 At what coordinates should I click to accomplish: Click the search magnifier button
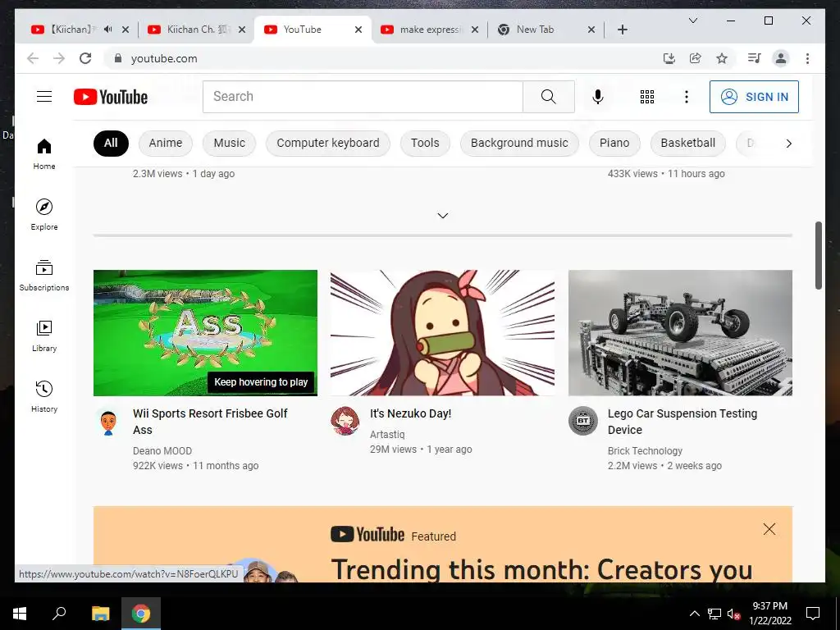point(549,97)
